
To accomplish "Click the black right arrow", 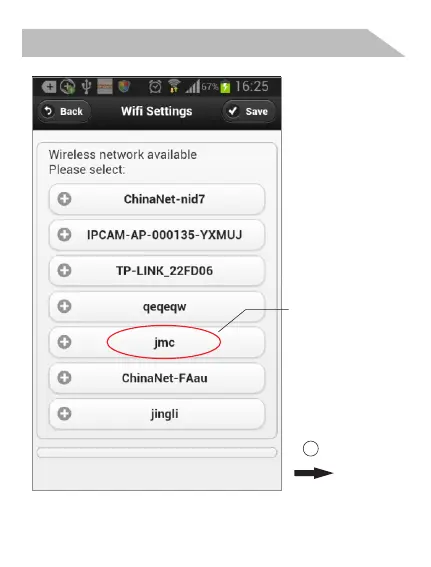I will pyautogui.click(x=313, y=473).
